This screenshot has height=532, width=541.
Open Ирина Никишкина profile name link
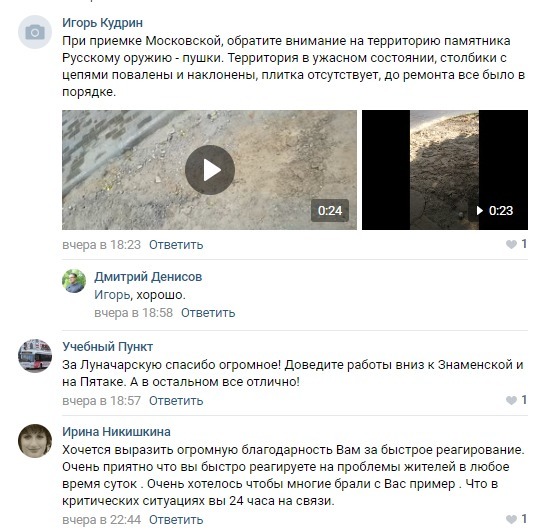point(116,432)
